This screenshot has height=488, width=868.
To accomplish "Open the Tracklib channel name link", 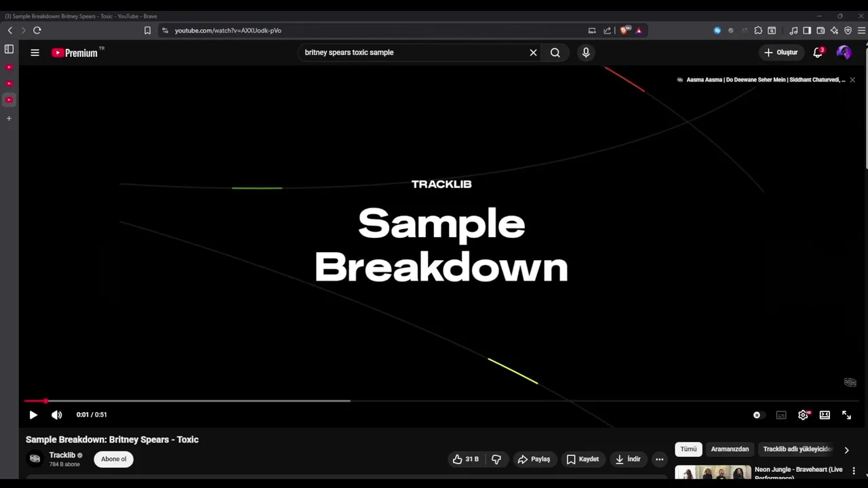I will tap(62, 455).
